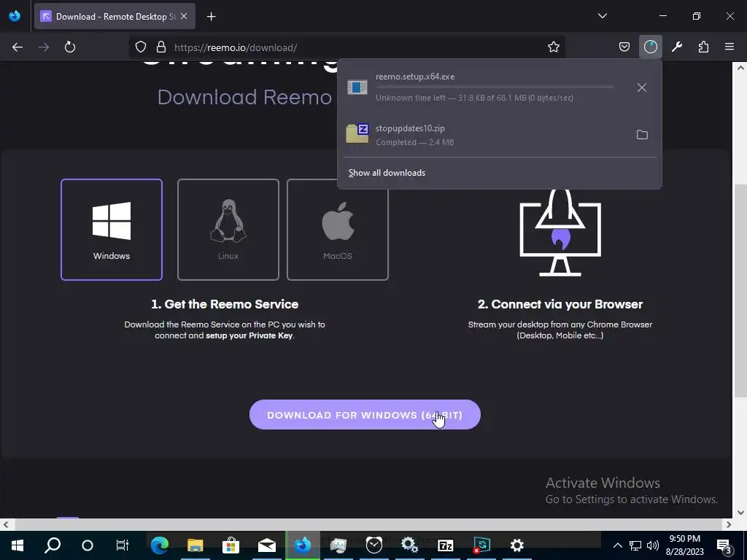Reload the current page
Viewport: 747px width, 560px height.
(70, 47)
